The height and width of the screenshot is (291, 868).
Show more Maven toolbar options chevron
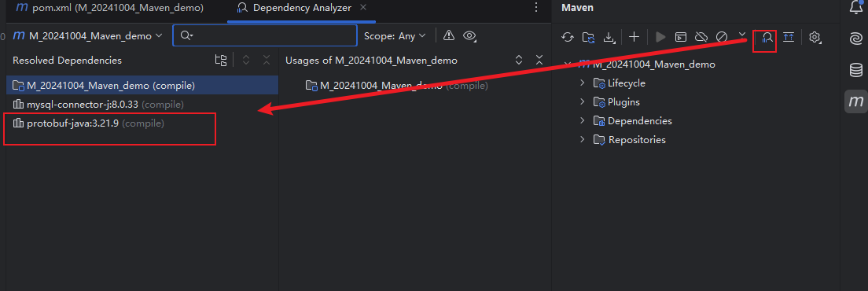point(743,35)
